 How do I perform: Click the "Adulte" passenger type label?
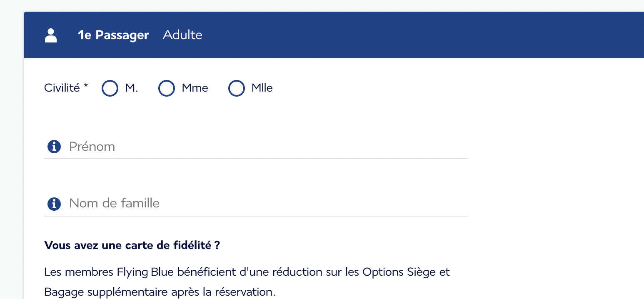click(182, 35)
